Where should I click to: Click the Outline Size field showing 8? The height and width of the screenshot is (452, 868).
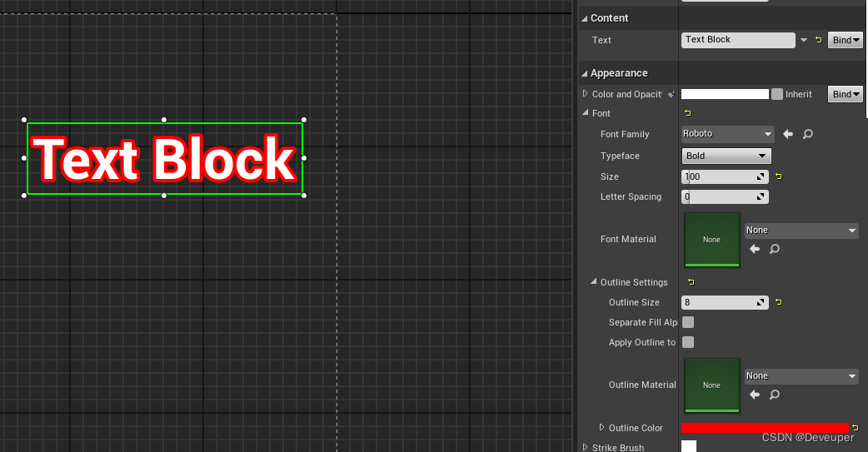click(725, 302)
